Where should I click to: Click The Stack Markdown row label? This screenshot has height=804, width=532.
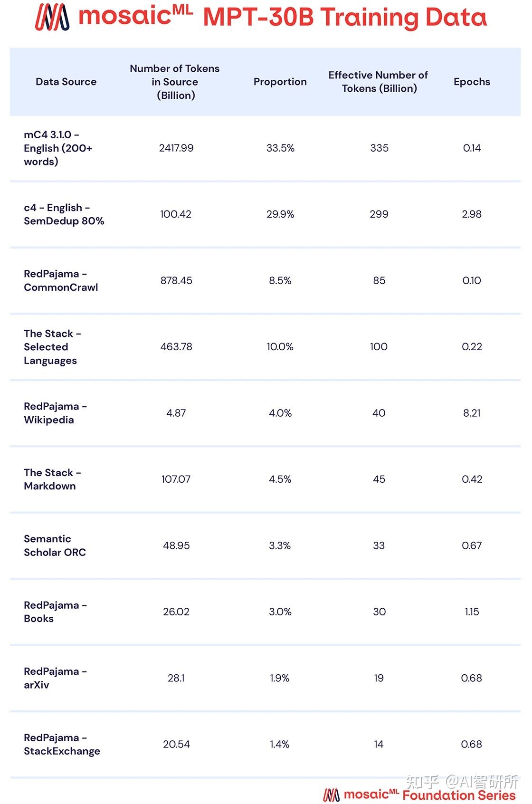[x=52, y=479]
